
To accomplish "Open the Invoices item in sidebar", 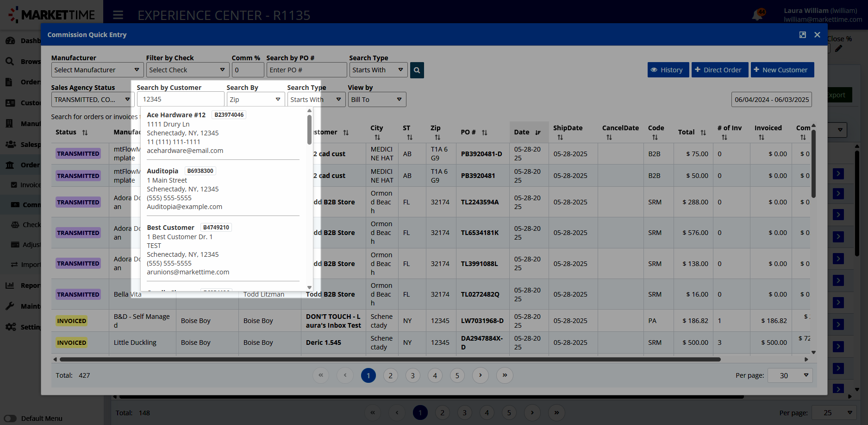I will pyautogui.click(x=25, y=185).
